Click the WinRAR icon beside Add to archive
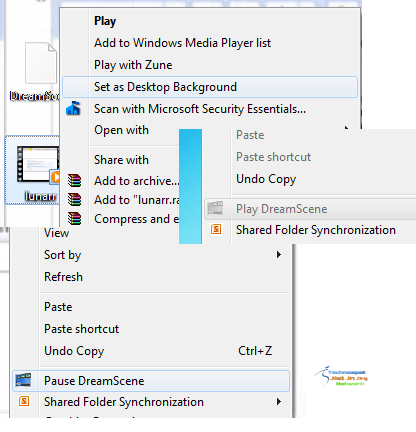Image resolution: width=416 pixels, height=432 pixels. [x=74, y=181]
